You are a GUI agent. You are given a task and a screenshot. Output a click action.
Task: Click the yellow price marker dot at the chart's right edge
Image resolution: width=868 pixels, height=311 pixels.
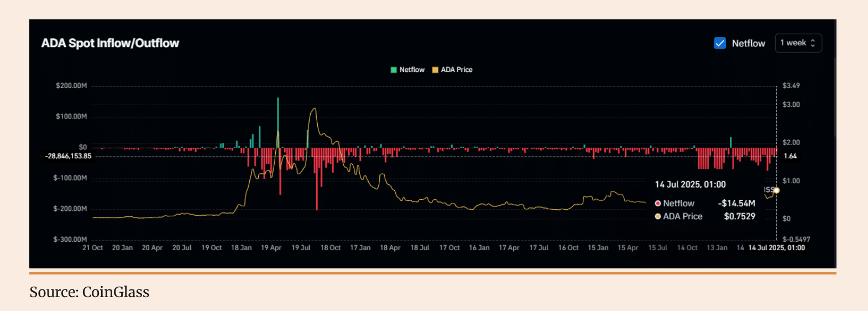776,190
